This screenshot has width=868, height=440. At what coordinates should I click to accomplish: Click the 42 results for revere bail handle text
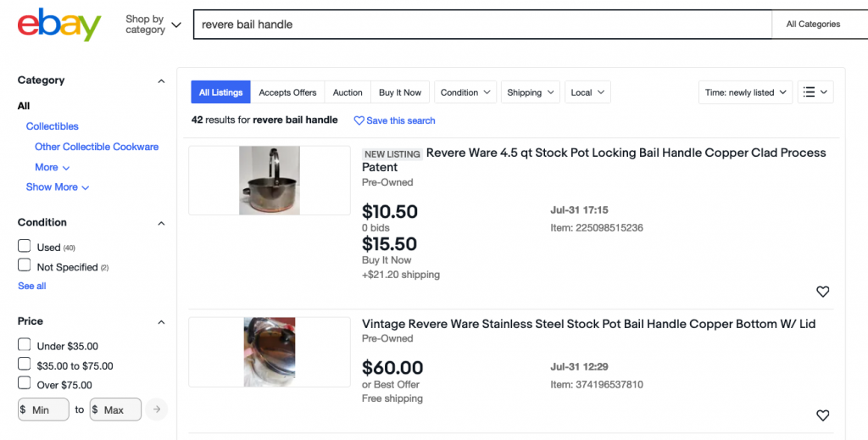coord(264,120)
